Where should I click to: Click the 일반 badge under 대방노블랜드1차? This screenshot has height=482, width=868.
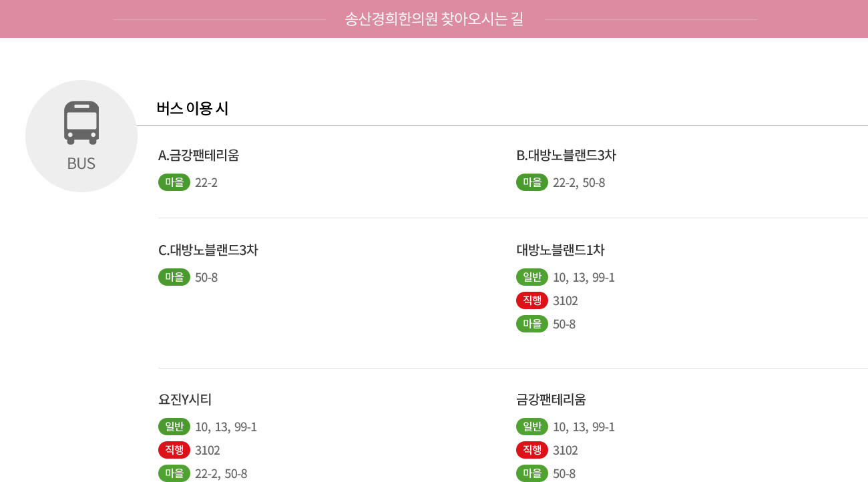coord(532,277)
